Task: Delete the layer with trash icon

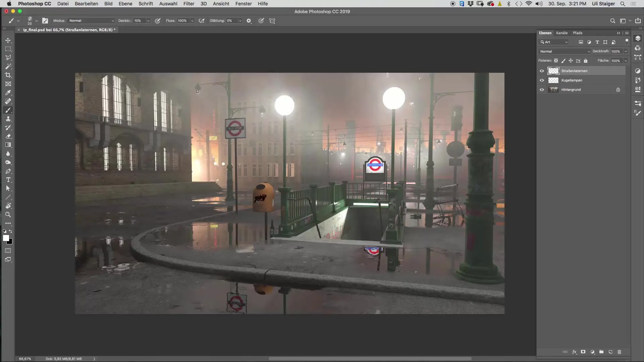Action: click(620, 352)
